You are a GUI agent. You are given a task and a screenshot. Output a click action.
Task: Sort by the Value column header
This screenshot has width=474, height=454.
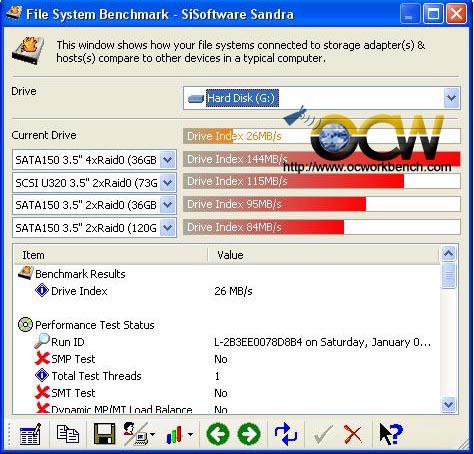coord(323,255)
